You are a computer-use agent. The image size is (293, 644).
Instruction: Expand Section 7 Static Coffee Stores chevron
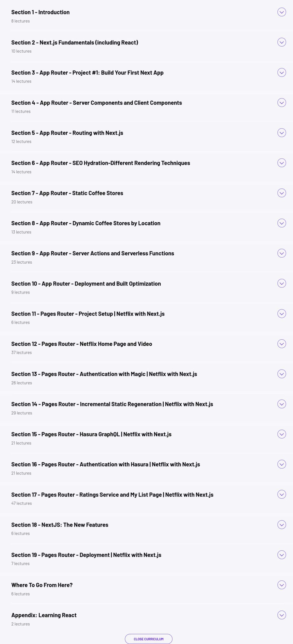click(281, 193)
